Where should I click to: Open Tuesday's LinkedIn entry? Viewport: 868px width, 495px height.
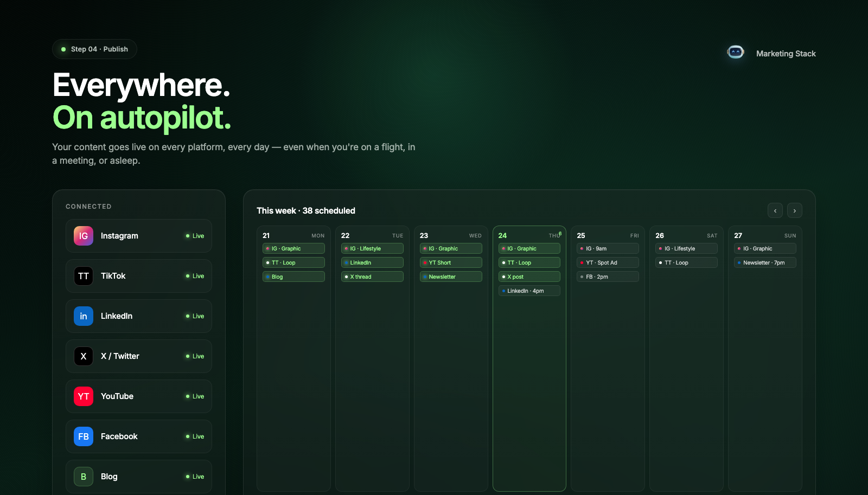tap(372, 262)
